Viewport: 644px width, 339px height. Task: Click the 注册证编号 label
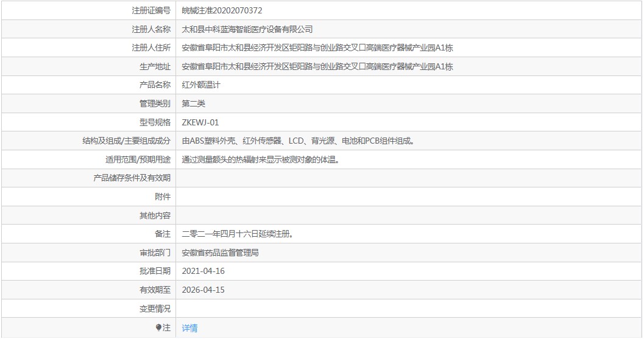[x=150, y=11]
